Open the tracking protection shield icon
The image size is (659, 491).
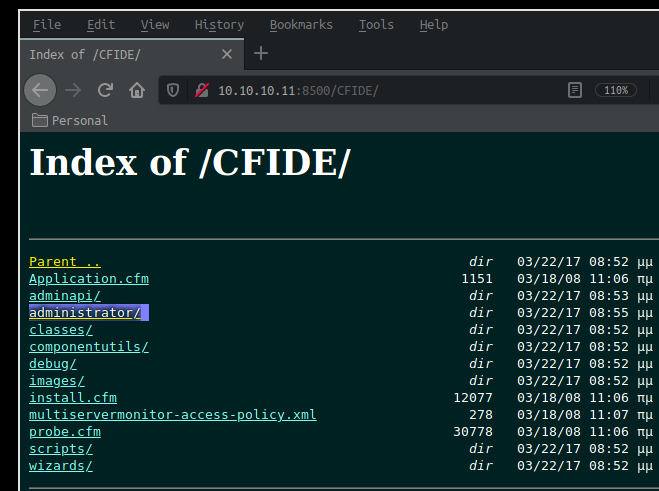click(173, 90)
